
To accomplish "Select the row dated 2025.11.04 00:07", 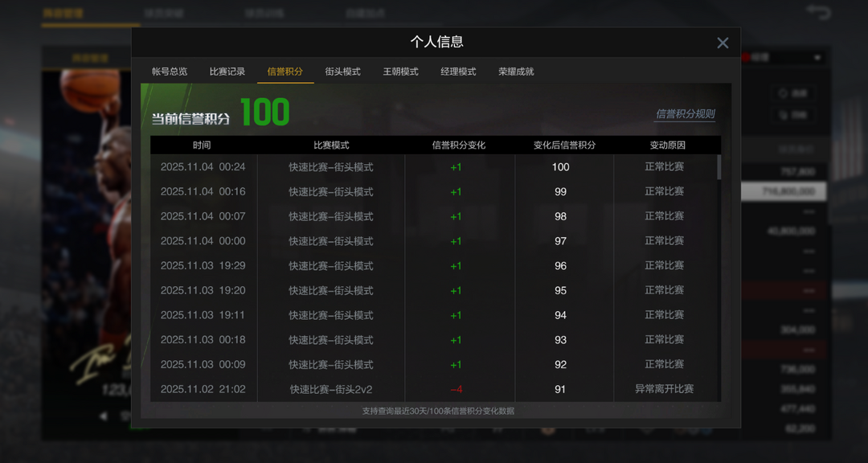I will [434, 216].
